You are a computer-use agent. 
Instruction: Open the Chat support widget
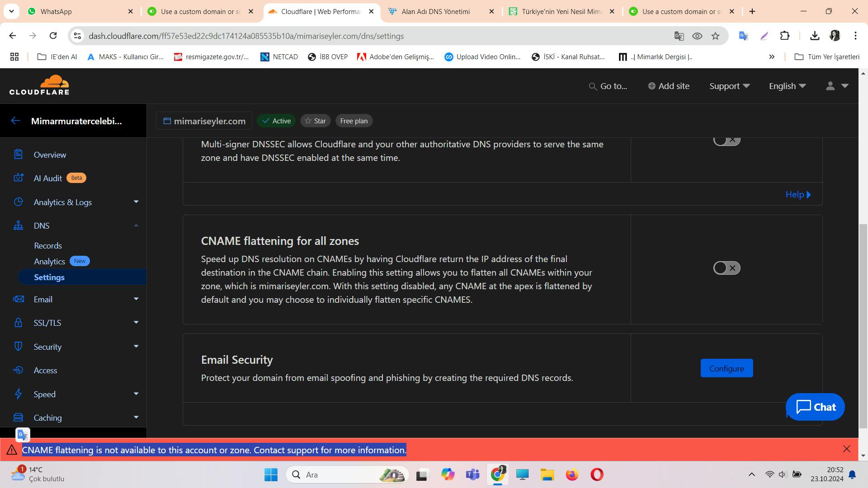815,407
